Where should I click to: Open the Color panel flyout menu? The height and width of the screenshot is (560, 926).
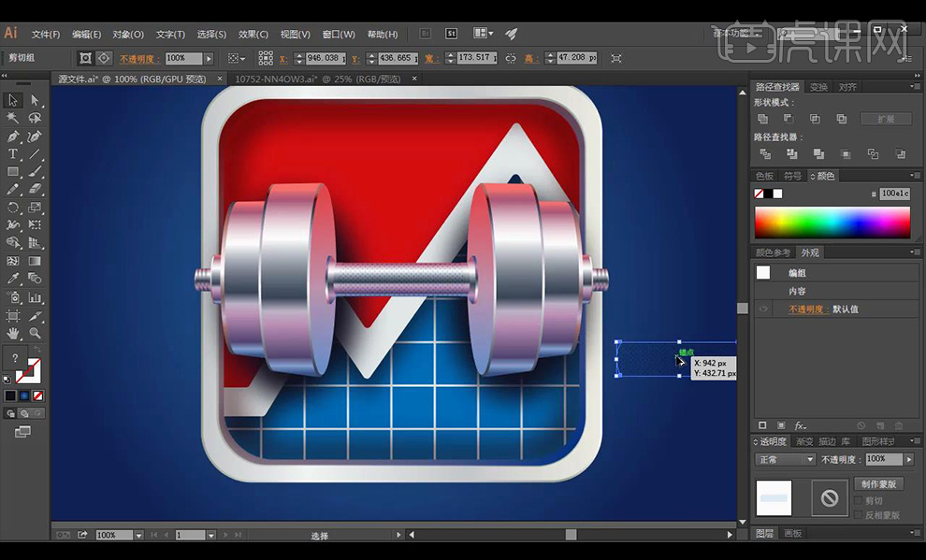point(915,176)
